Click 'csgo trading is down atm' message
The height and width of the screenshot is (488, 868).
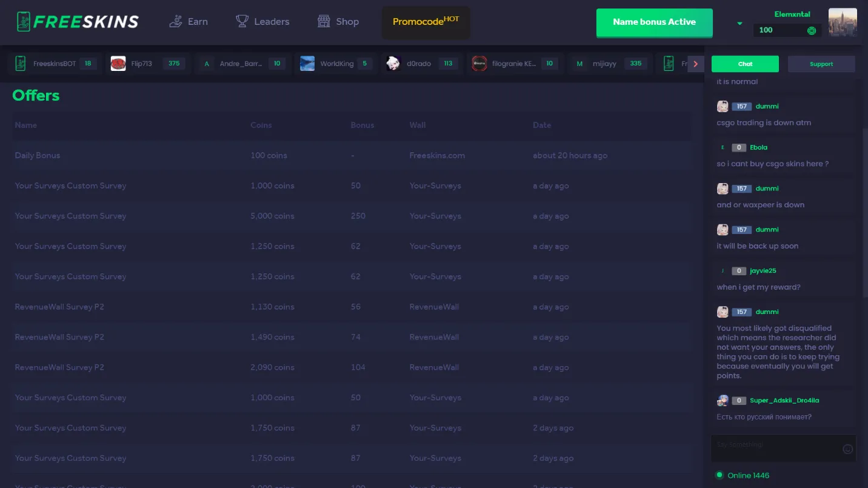click(x=764, y=122)
